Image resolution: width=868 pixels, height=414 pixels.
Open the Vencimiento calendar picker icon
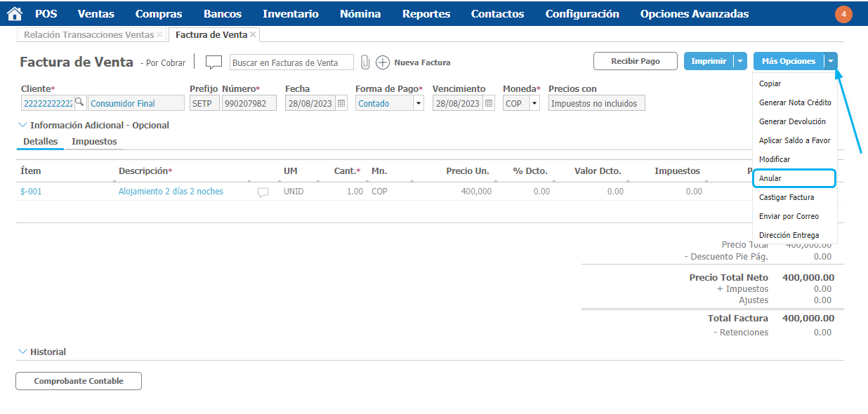pyautogui.click(x=489, y=103)
